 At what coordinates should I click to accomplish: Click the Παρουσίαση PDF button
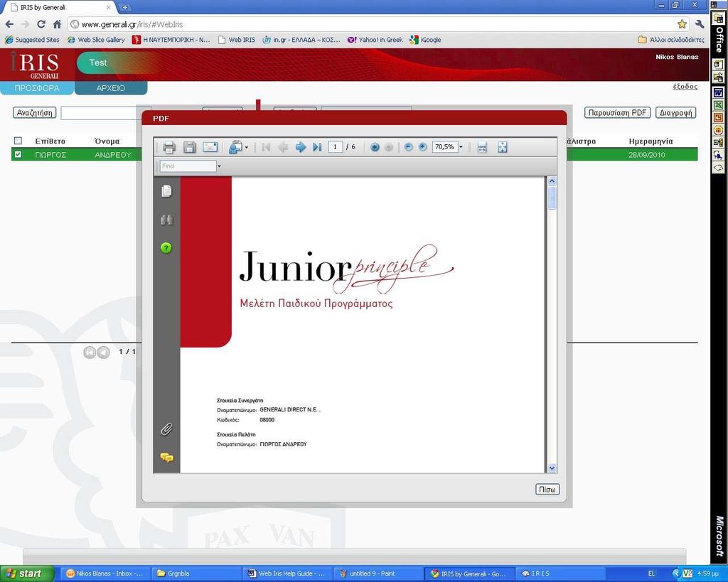tap(617, 113)
